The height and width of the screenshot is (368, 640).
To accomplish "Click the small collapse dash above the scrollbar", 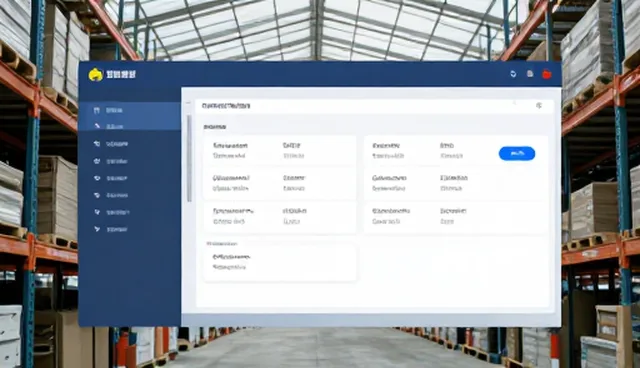I will coord(188,103).
